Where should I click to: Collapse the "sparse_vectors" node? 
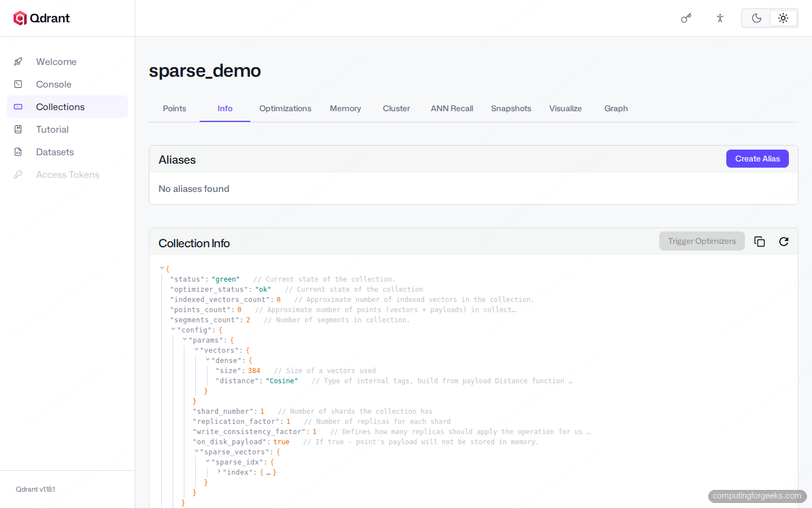click(x=196, y=452)
